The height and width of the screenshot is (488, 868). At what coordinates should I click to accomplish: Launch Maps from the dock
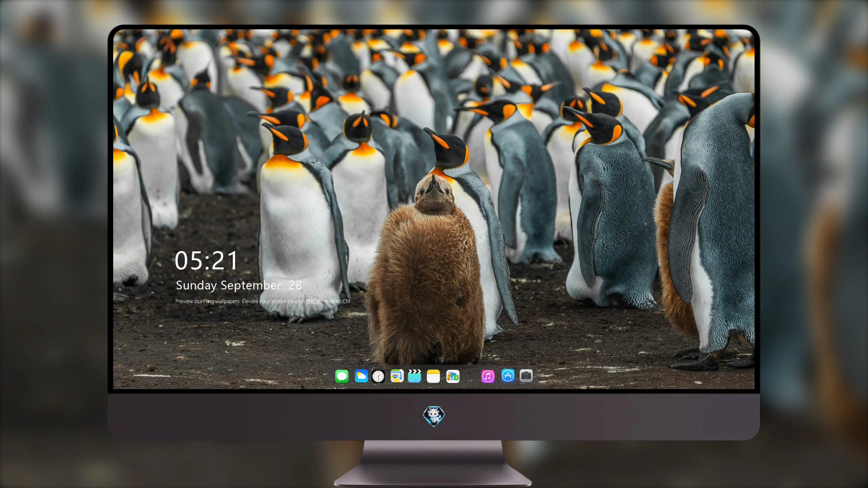click(397, 376)
